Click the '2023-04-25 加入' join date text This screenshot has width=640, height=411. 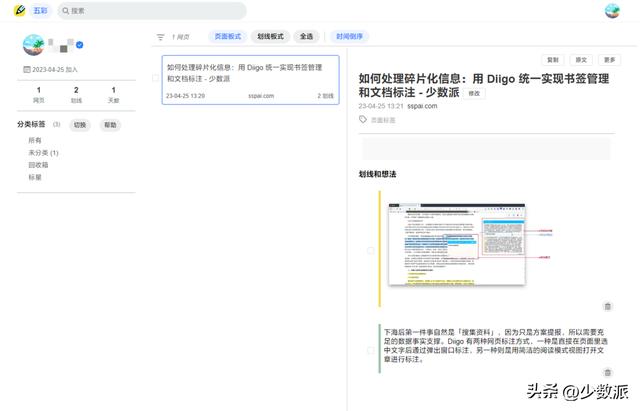55,70
